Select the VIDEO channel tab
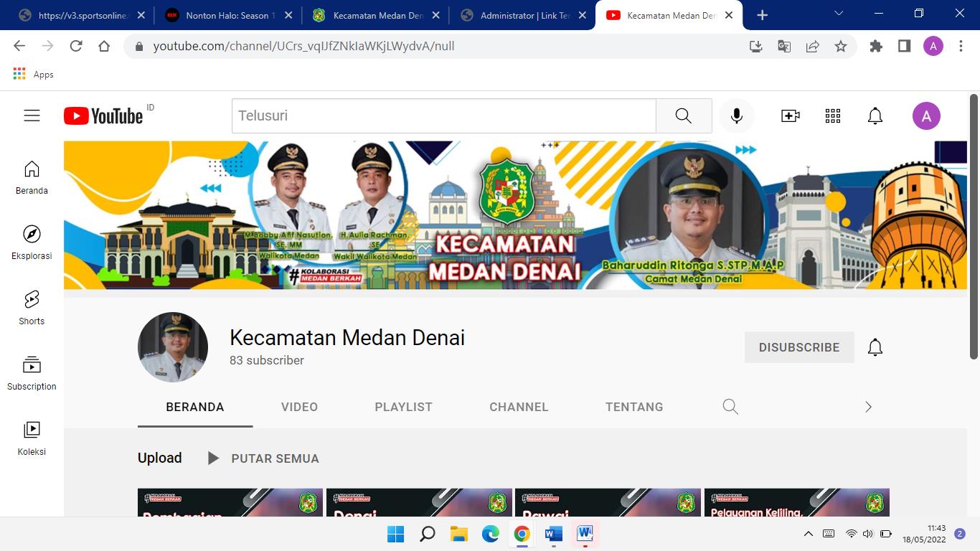The image size is (980, 551). tap(299, 407)
